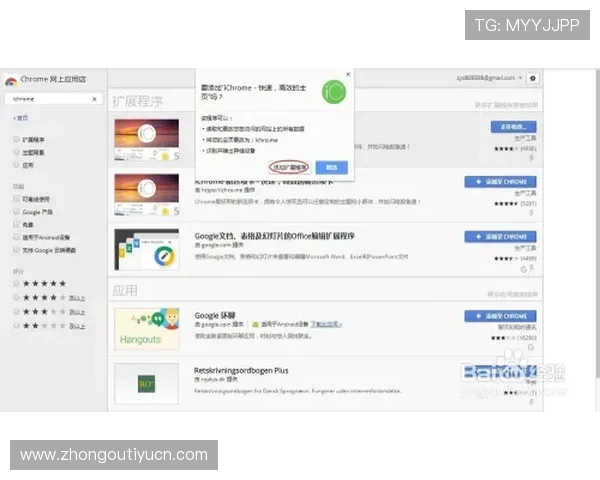The height and width of the screenshot is (480, 600).
Task: Enable the Google 产品 checkbox
Action: (x=16, y=211)
